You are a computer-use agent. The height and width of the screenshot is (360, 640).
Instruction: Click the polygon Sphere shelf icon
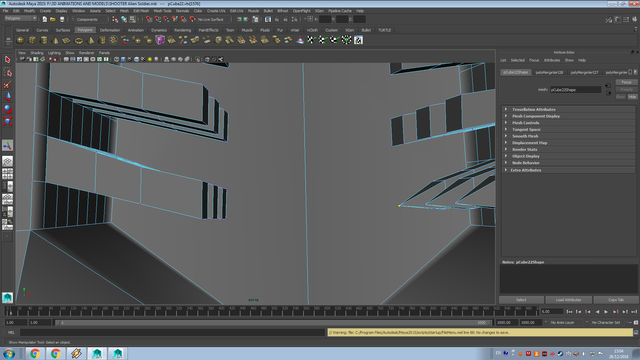point(20,40)
